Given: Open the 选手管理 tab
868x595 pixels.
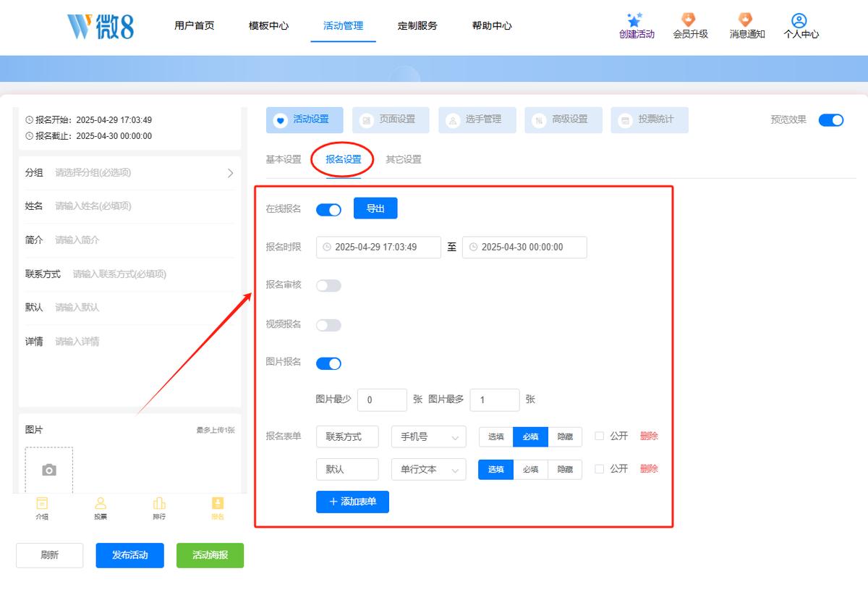Looking at the screenshot, I should 477,119.
